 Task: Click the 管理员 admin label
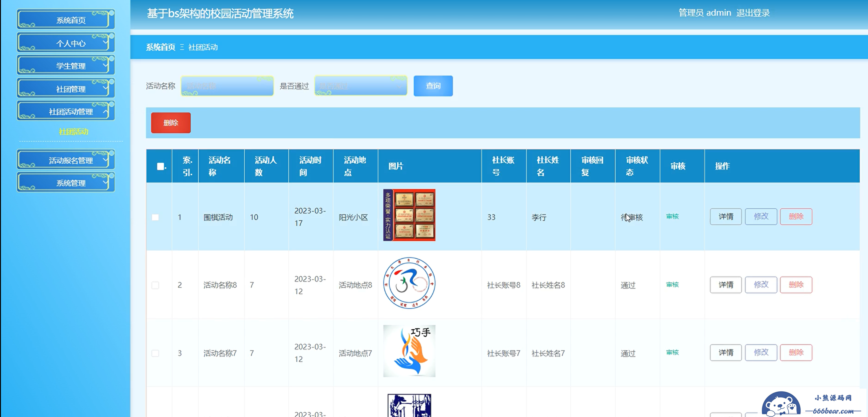pyautogui.click(x=705, y=13)
